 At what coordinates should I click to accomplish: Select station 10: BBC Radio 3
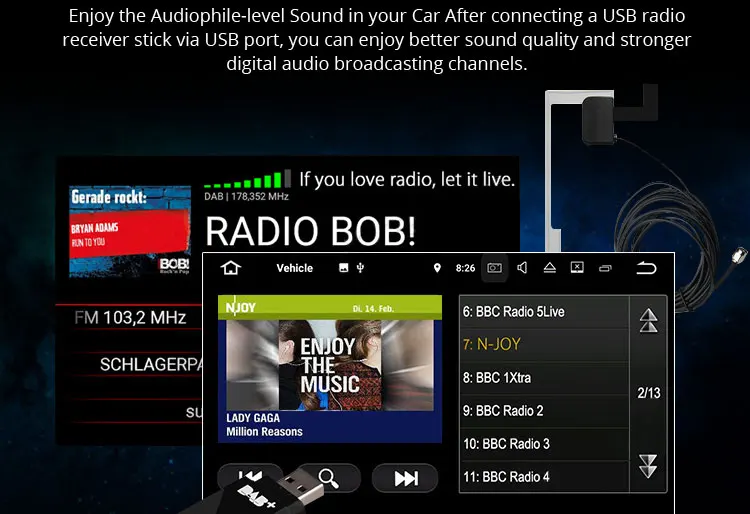click(x=544, y=444)
